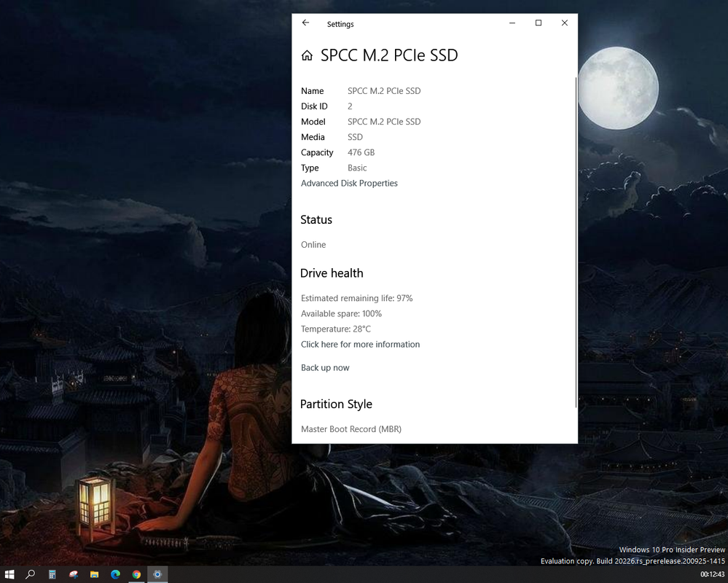Click the Disk ID value 2

pos(350,106)
